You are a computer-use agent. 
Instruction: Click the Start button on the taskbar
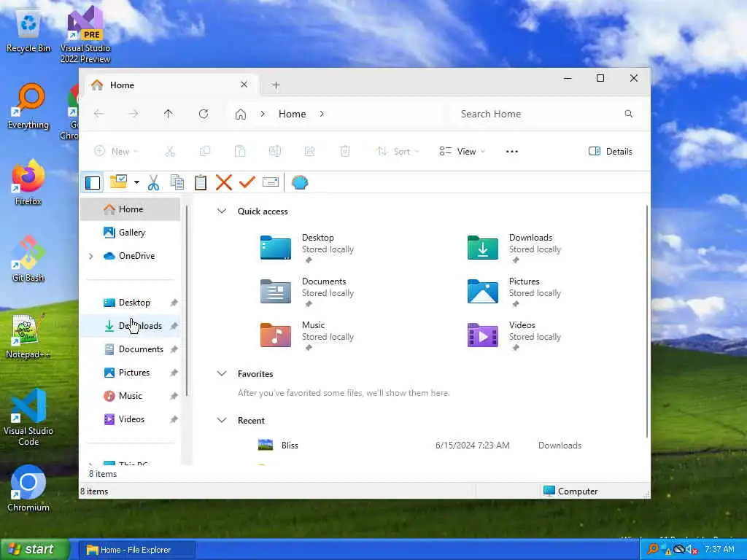[35, 549]
